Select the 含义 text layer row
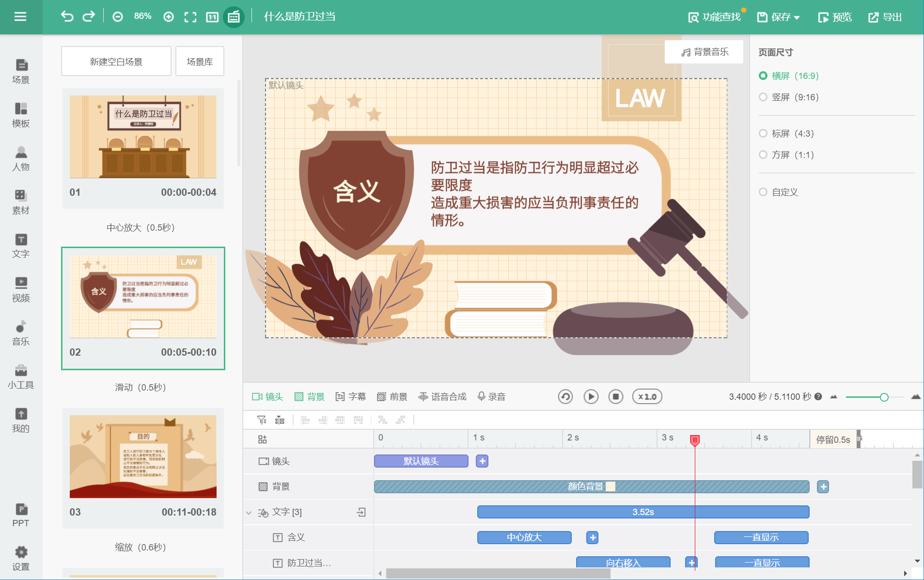Image resolution: width=924 pixels, height=580 pixels. pyautogui.click(x=308, y=537)
